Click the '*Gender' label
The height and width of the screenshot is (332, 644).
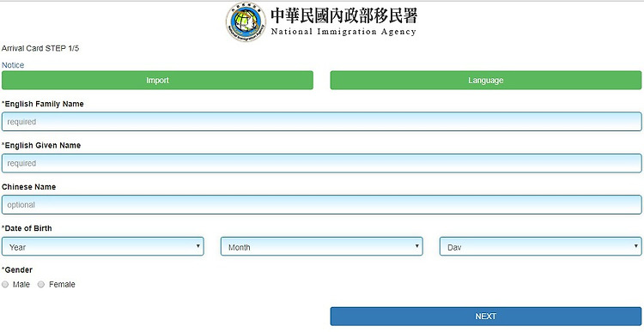coord(17,269)
